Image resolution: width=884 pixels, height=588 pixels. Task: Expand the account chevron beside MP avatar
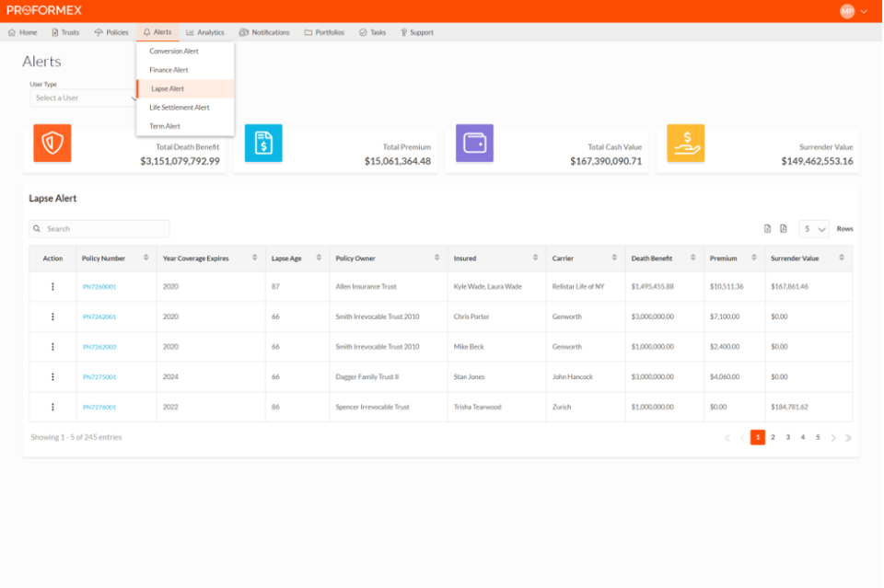click(864, 12)
